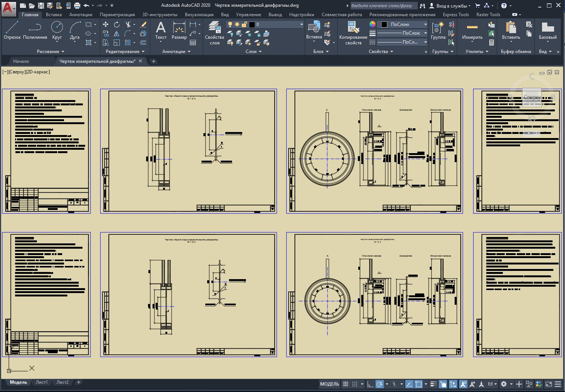Switch to the Визуализация ribbon tab
The height and width of the screenshot is (392, 565).
tap(199, 15)
